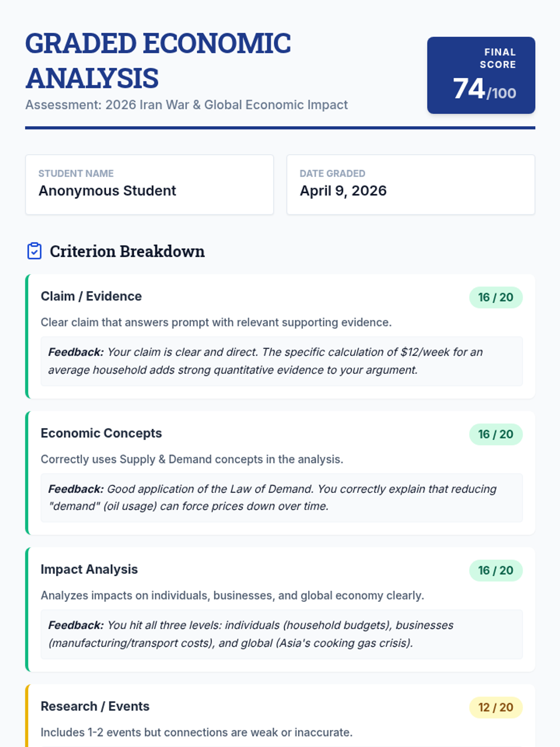Screen dimensions: 560x747
Task: Click the Economic Concepts criterion title
Action: (x=101, y=433)
